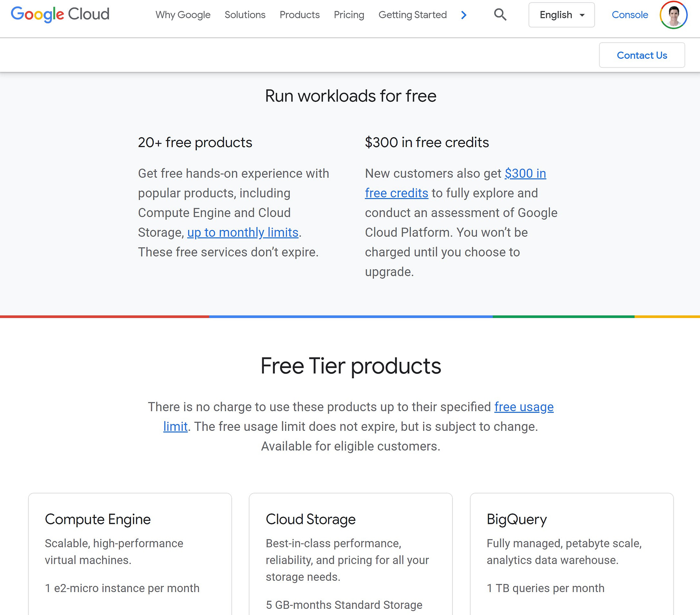The width and height of the screenshot is (700, 615).
Task: Open the Solutions menu
Action: (245, 15)
